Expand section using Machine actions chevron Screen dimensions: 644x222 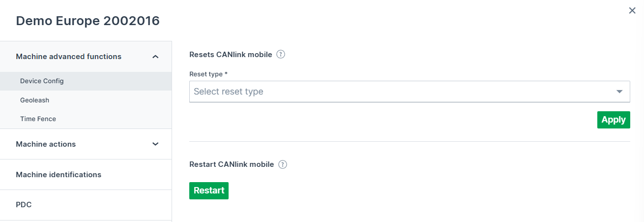coord(155,144)
